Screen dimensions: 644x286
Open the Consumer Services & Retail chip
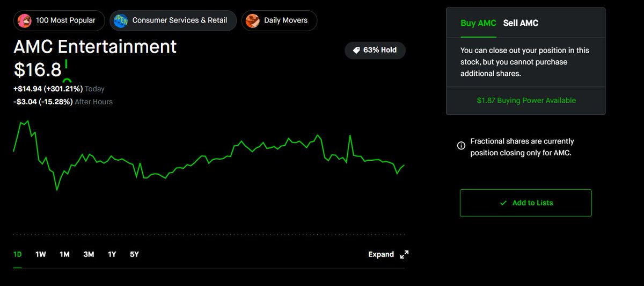pyautogui.click(x=173, y=20)
